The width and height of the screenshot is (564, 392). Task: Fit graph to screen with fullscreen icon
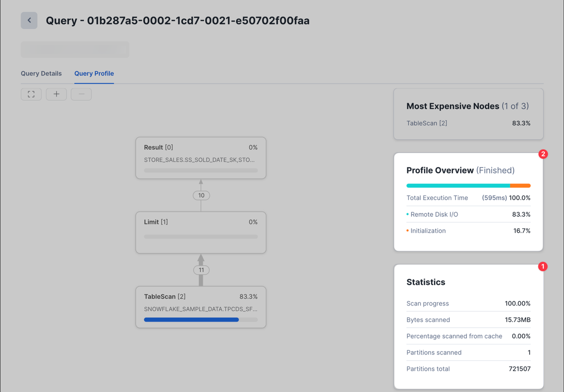[x=31, y=94]
